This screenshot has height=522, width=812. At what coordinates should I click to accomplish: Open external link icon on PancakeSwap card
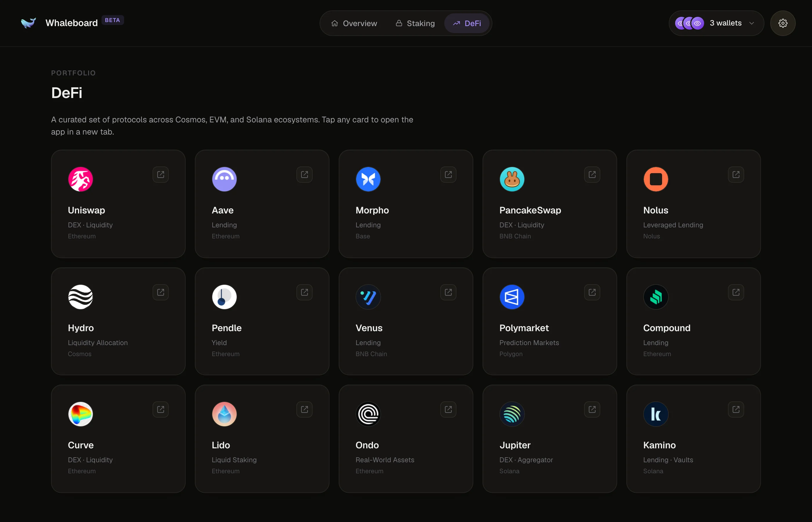coord(592,175)
